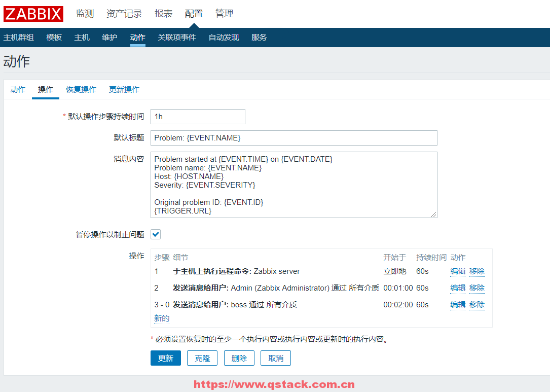Toggle the 暂停操作以制止问题 checkbox
Image resolution: width=550 pixels, height=392 pixels.
[x=156, y=234]
